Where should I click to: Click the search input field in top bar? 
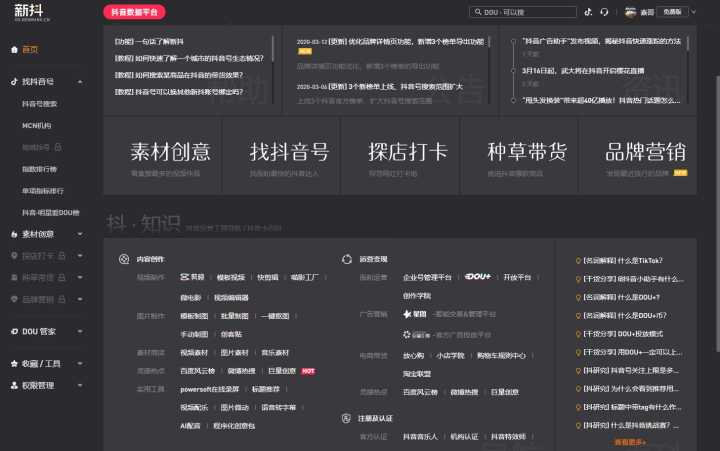[523, 12]
